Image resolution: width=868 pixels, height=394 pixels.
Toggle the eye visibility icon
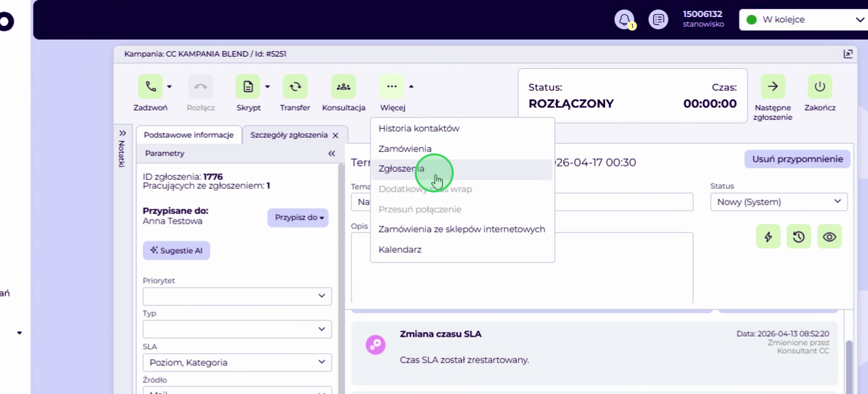829,237
